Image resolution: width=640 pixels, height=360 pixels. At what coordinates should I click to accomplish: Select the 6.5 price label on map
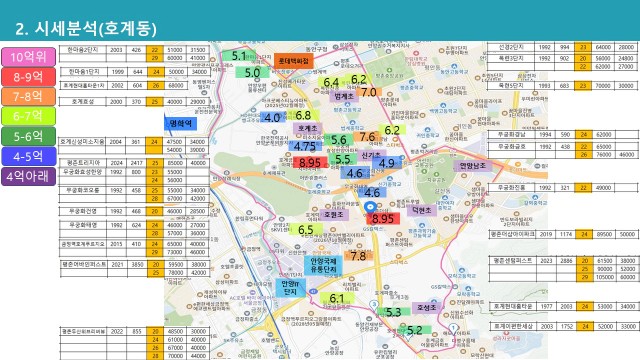305,230
